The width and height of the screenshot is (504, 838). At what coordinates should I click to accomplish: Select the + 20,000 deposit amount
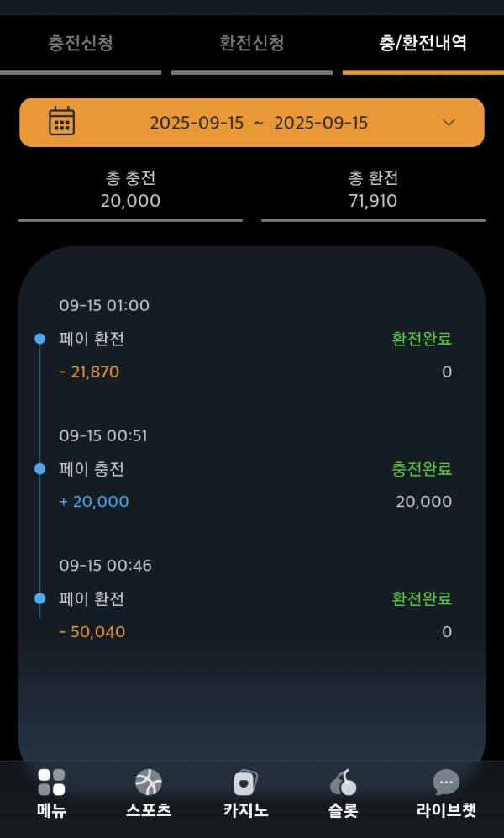click(x=94, y=502)
